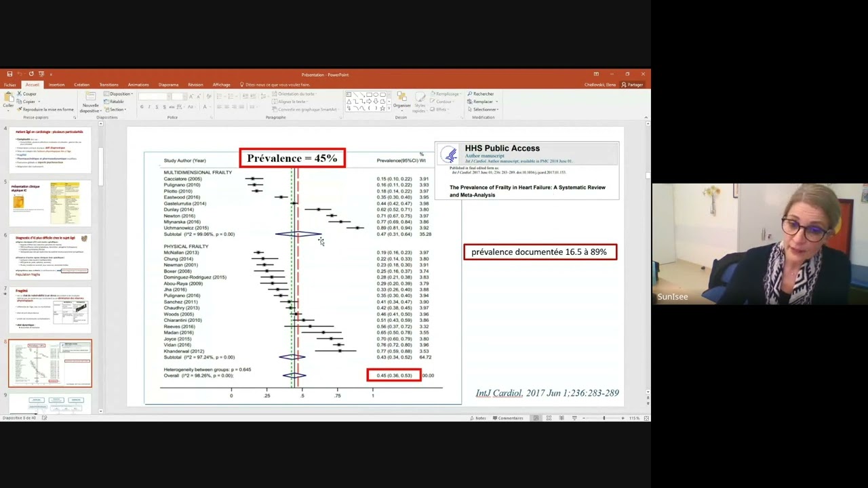868x488 pixels.
Task: Select slide 7 Fragilité thumbnail
Action: pos(50,310)
